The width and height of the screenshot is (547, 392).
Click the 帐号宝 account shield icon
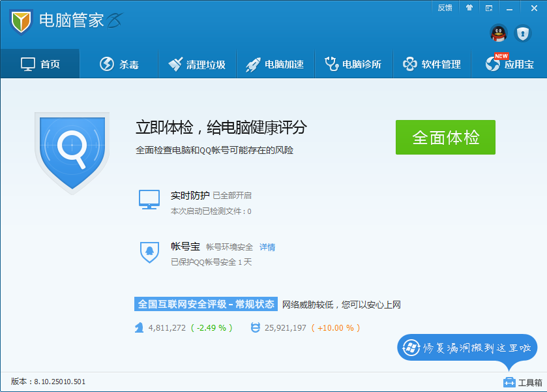click(149, 252)
